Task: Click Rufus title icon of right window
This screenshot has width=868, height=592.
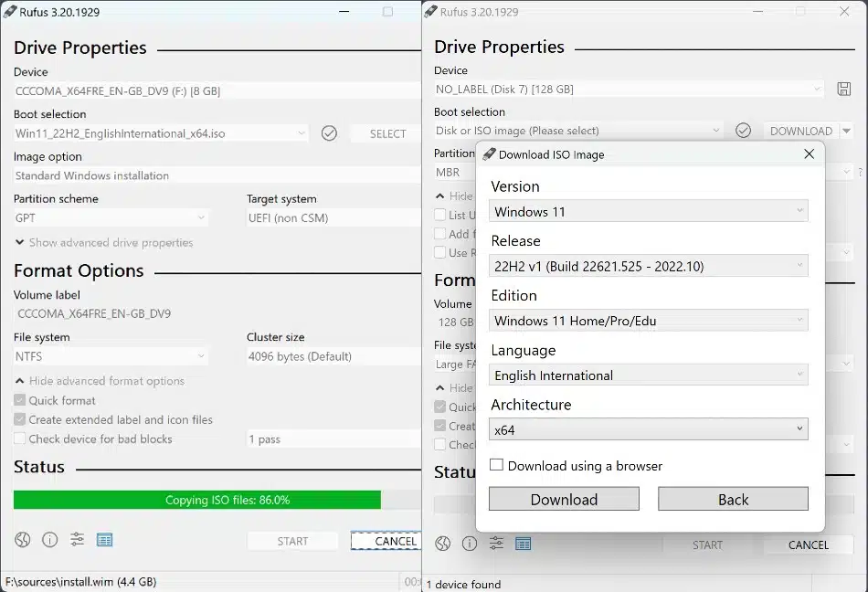Action: [x=430, y=12]
